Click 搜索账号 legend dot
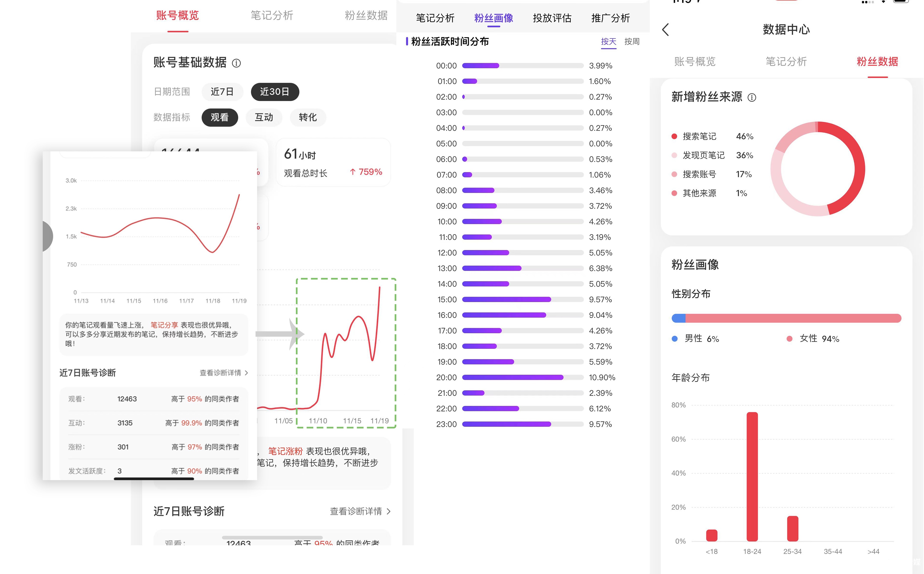The width and height of the screenshot is (924, 574). [x=674, y=174]
